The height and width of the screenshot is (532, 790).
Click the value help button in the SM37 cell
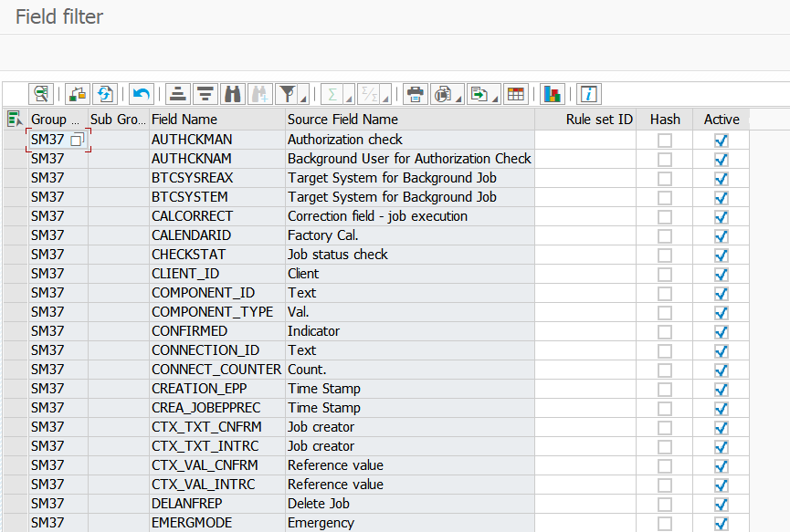[x=78, y=140]
